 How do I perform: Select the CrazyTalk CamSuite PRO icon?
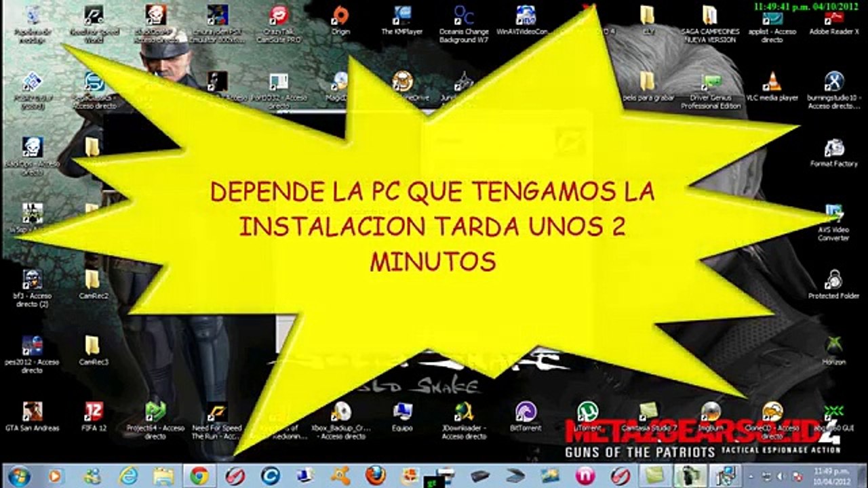coord(279,24)
